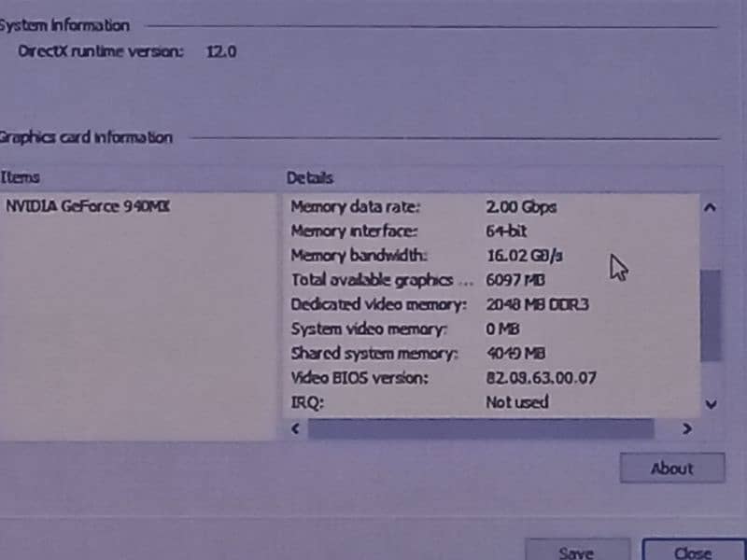Select the IRQ row
This screenshot has height=560, width=747.
[307, 402]
